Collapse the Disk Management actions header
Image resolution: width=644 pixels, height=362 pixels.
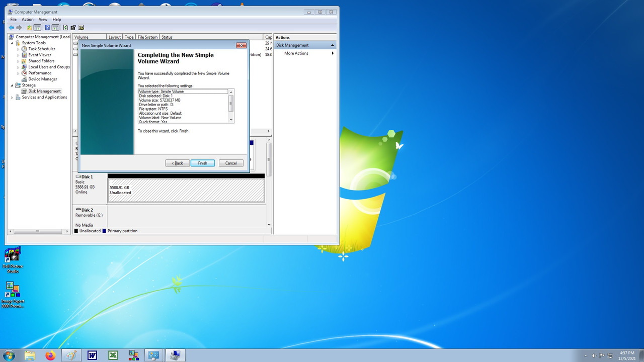(x=333, y=45)
